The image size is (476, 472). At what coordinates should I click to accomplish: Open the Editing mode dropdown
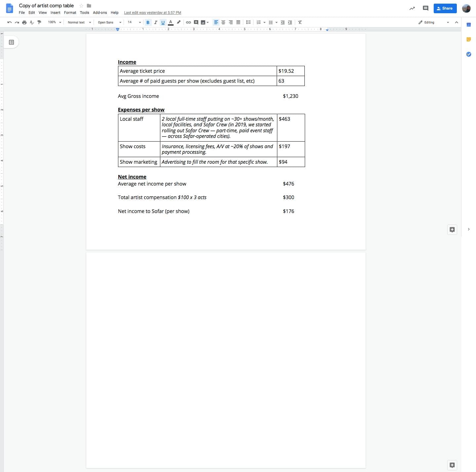pos(434,22)
